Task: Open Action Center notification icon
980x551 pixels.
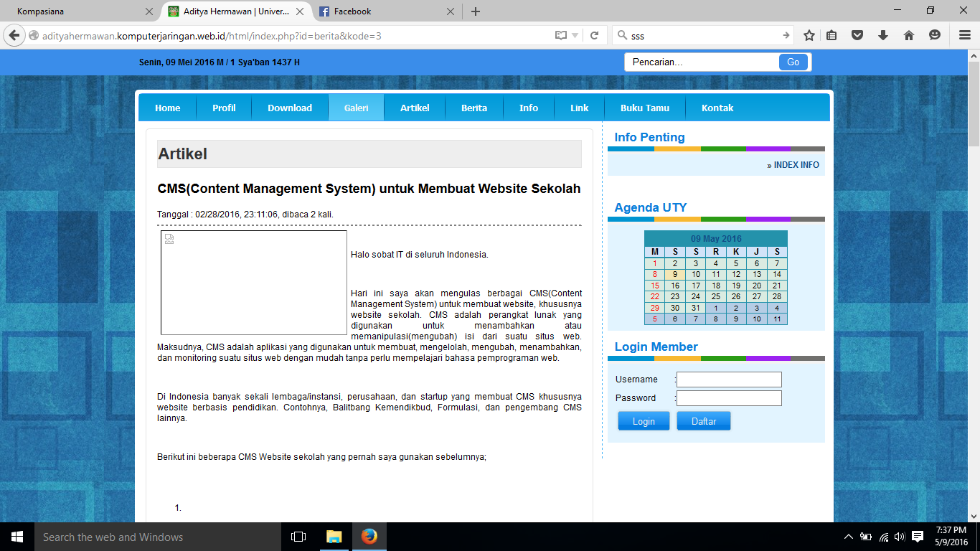Action: point(918,537)
